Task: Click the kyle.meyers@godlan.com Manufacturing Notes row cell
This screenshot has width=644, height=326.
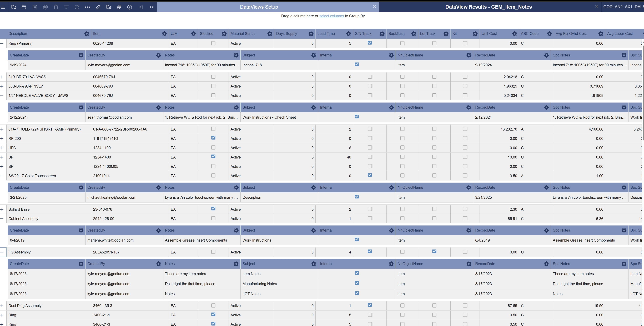Action: [x=109, y=284]
